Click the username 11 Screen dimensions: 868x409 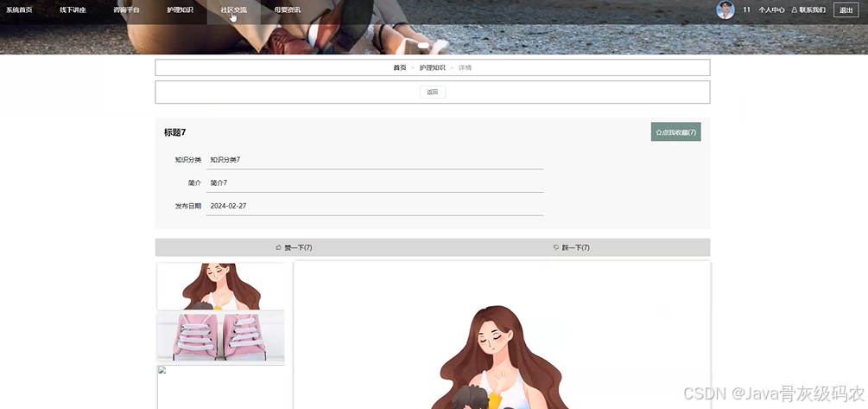[747, 10]
